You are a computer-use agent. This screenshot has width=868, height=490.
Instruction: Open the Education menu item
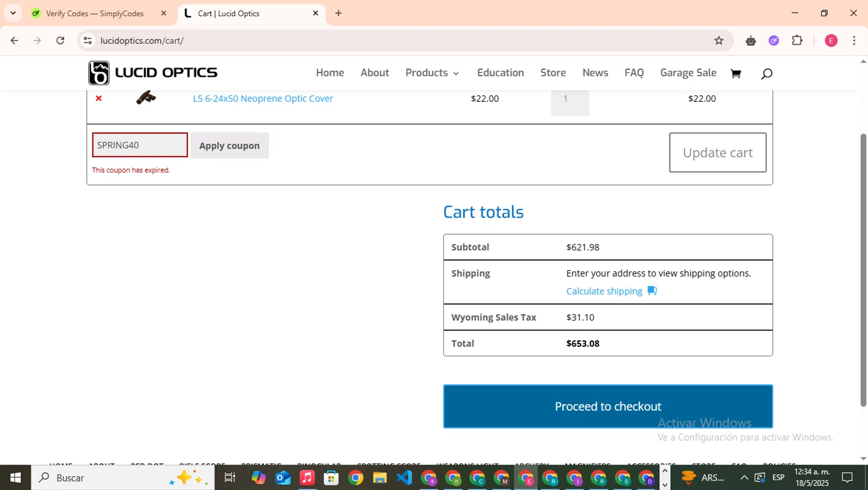coord(501,73)
